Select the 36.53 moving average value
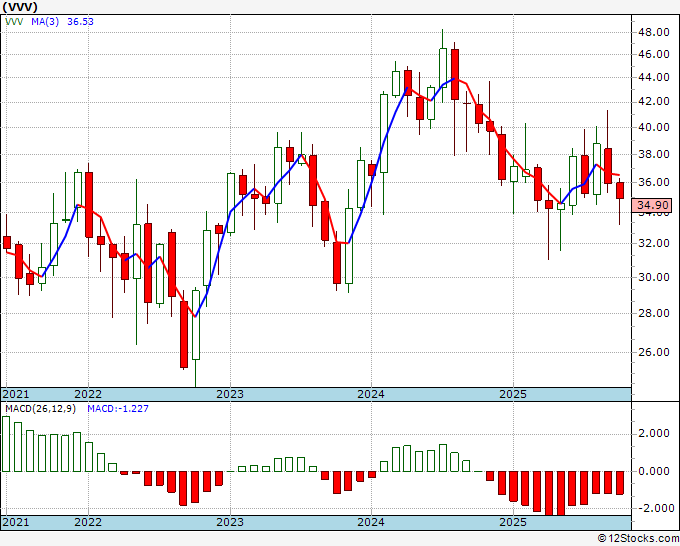Screen dimensions: 680x546 pyautogui.click(x=80, y=21)
